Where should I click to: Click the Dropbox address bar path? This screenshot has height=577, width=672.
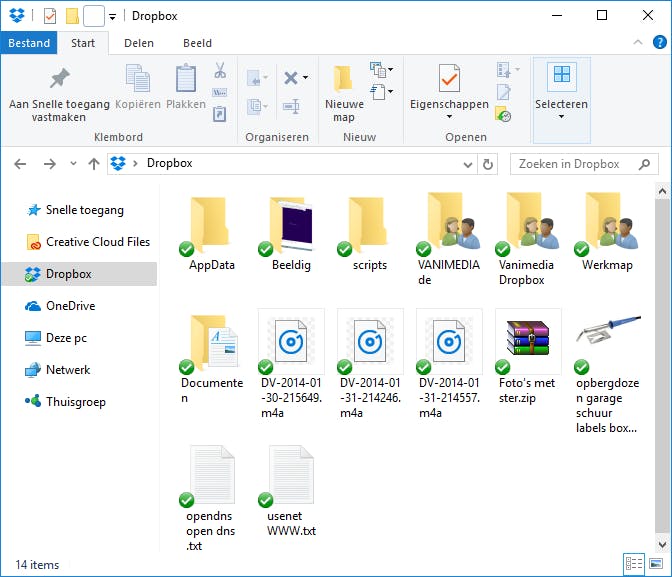click(x=170, y=163)
